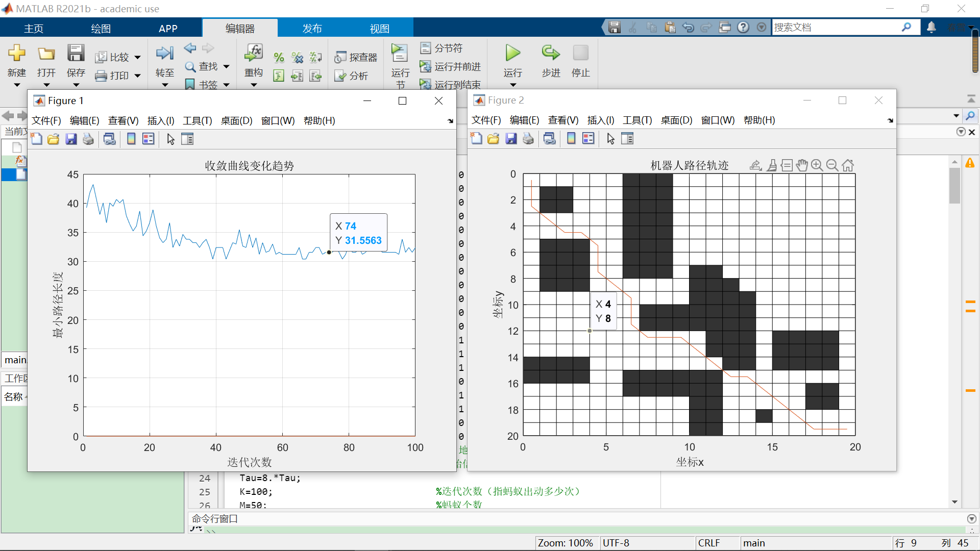Switch to the Publish ribbon tab
This screenshot has width=980, height=551.
[312, 29]
